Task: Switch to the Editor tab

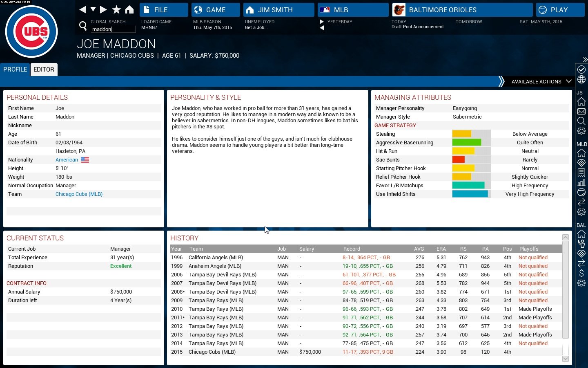Action: pyautogui.click(x=44, y=70)
